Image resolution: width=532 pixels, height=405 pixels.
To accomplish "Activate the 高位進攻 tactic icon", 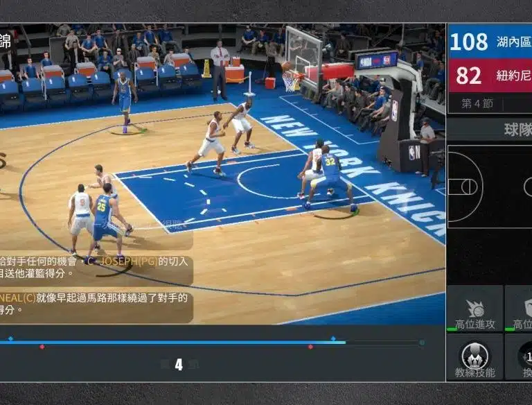I will tap(475, 311).
